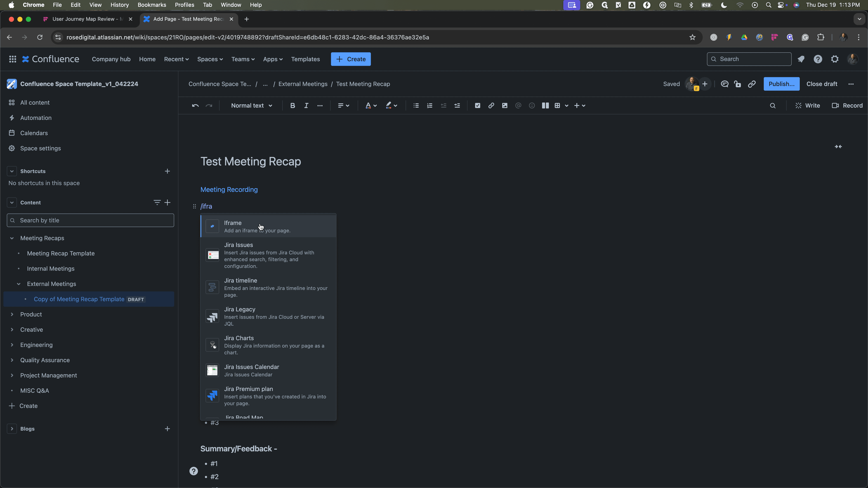
Task: Insert an action item checkbox
Action: click(x=477, y=106)
